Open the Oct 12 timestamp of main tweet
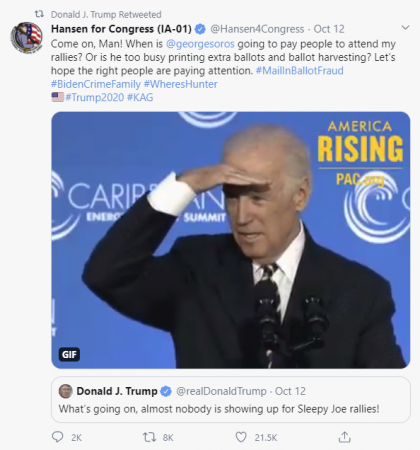 point(329,29)
